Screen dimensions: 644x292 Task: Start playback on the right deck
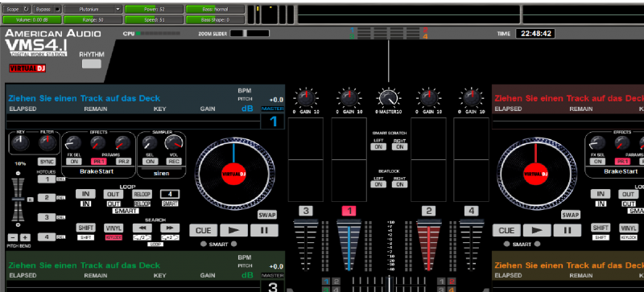tap(536, 230)
